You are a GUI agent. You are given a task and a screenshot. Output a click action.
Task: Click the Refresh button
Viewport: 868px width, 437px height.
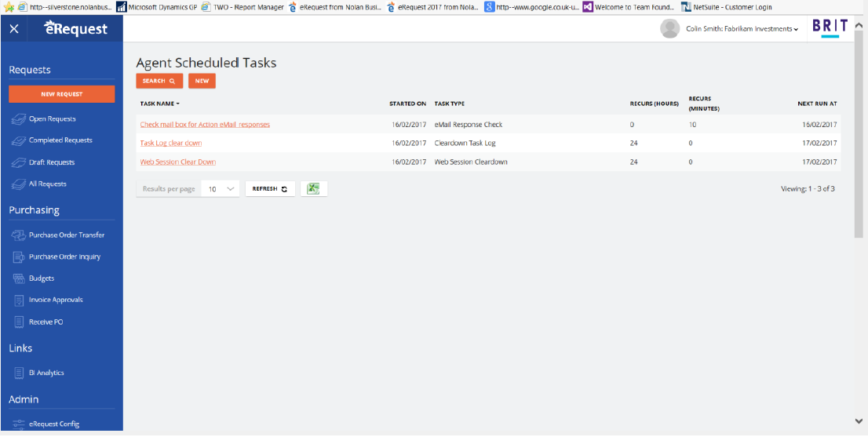tap(270, 189)
